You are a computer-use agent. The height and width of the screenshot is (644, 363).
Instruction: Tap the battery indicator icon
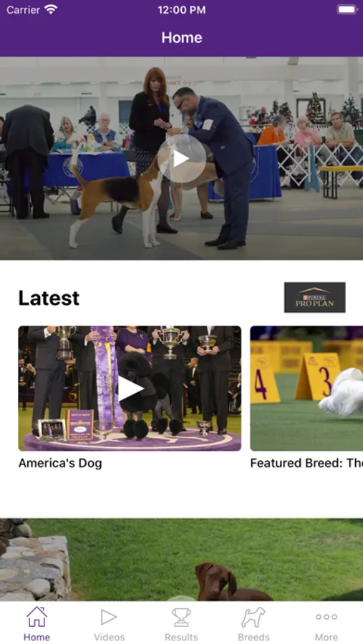click(x=347, y=9)
